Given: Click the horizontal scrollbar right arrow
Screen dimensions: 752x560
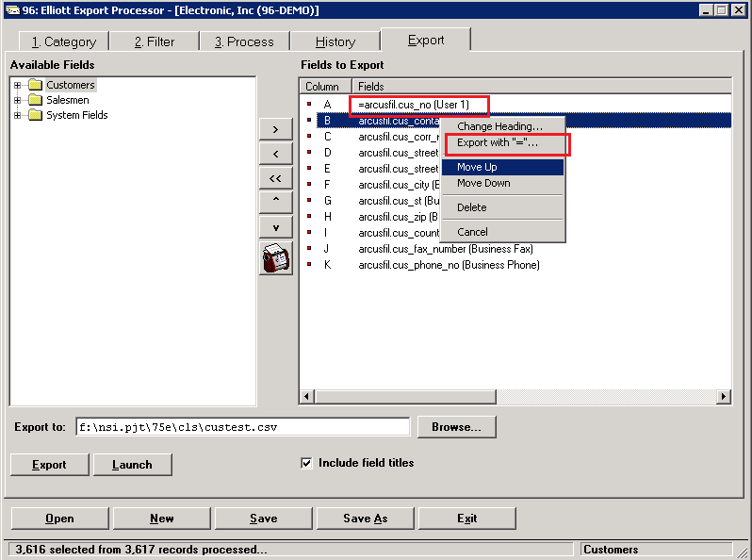Looking at the screenshot, I should pyautogui.click(x=724, y=397).
